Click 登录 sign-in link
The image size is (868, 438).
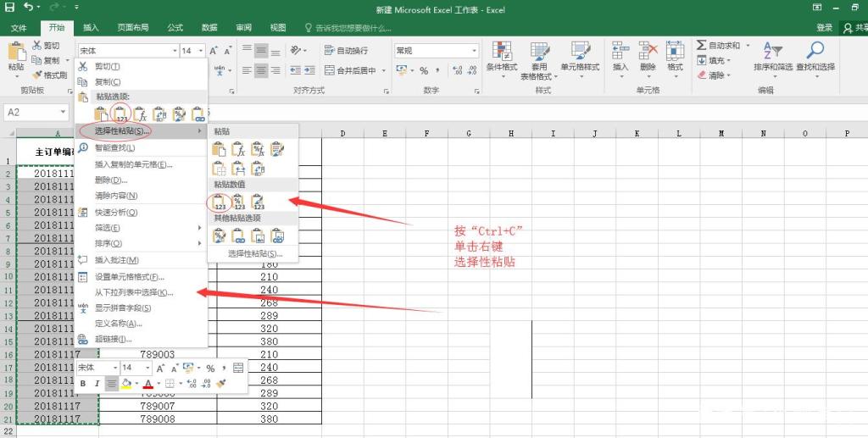824,28
